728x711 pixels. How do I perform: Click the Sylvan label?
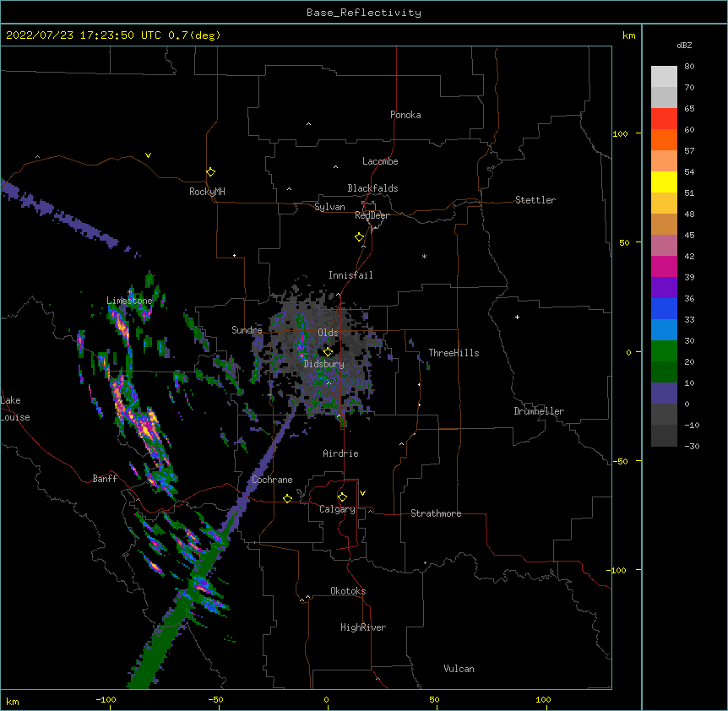(329, 207)
